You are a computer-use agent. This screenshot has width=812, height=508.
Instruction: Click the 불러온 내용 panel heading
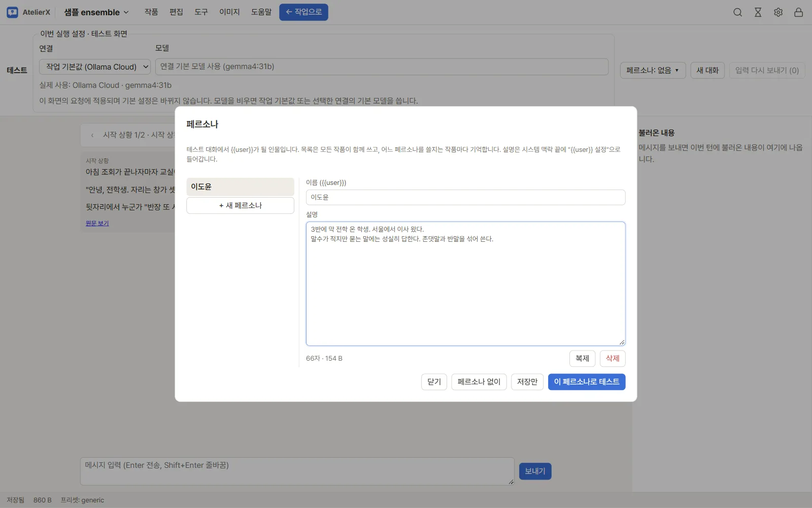pos(656,133)
